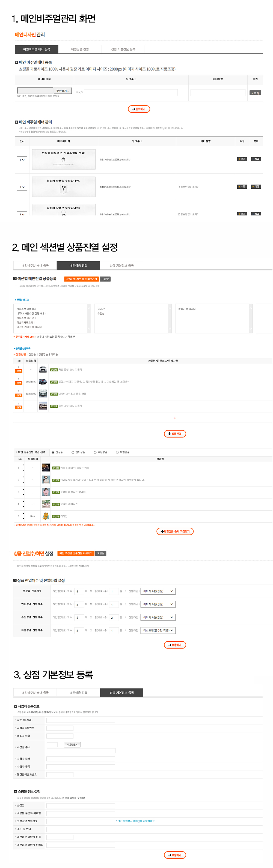
Task: Click the 수정 button for banner 1
Action: (x=242, y=159)
